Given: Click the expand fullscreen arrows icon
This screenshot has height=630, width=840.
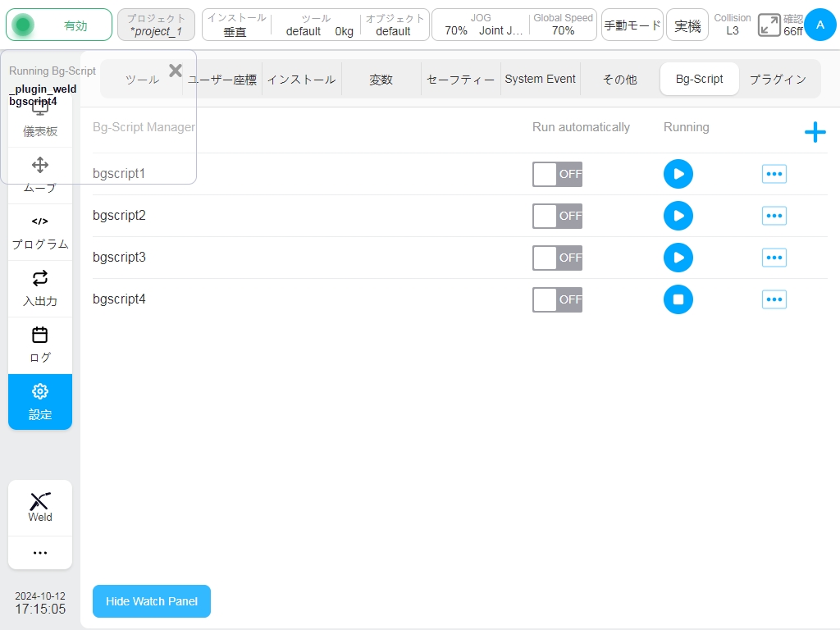Looking at the screenshot, I should click(x=769, y=25).
